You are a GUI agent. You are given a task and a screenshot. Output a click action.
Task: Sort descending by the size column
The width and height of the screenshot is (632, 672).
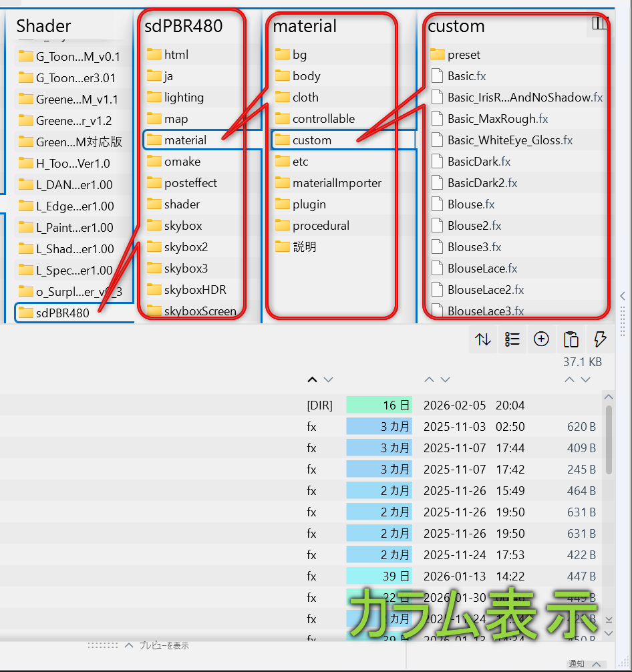click(x=586, y=379)
